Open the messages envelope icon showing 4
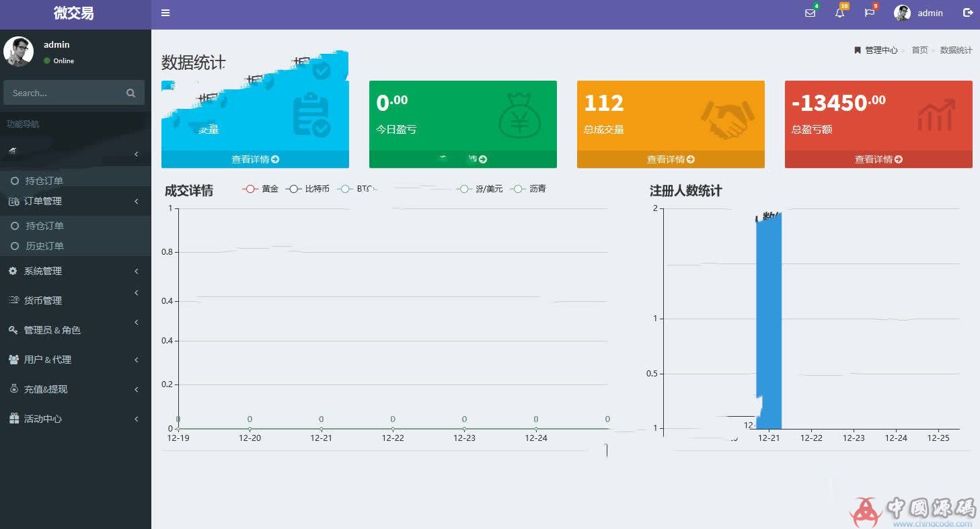 tap(809, 13)
